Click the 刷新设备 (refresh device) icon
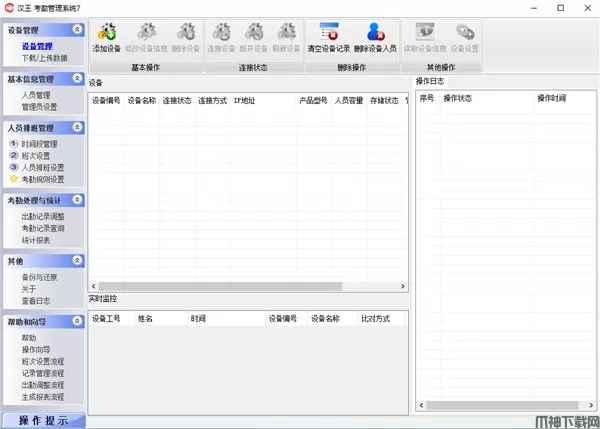 (286, 32)
